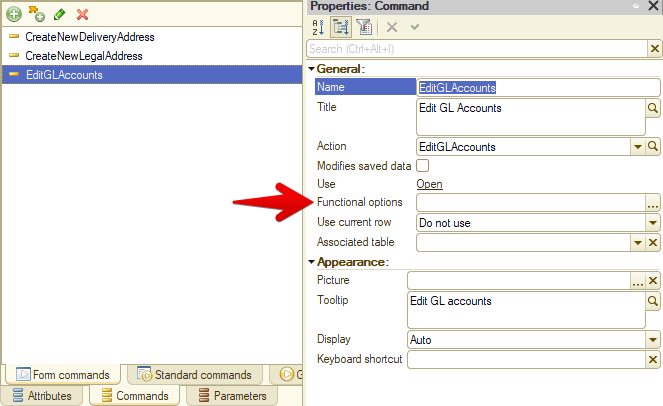Switch to the Commands tab

(135, 396)
